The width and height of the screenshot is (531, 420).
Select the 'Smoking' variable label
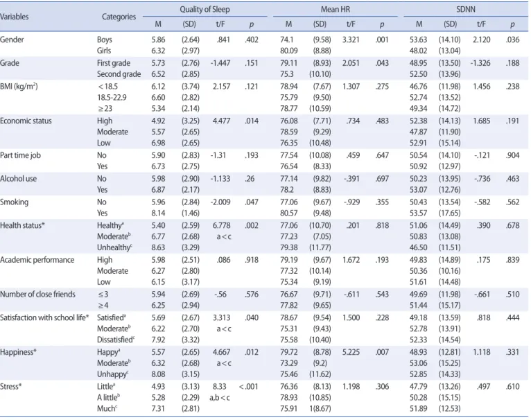(15, 202)
